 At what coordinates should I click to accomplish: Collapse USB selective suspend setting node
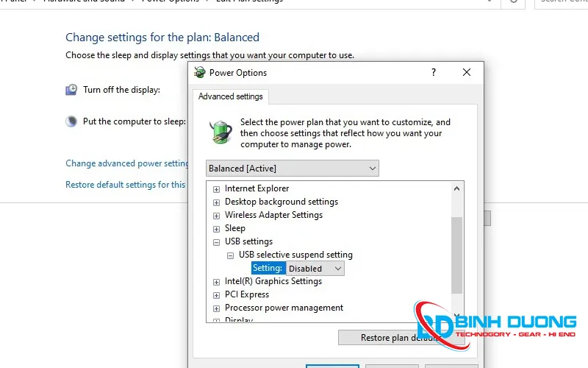pos(230,255)
